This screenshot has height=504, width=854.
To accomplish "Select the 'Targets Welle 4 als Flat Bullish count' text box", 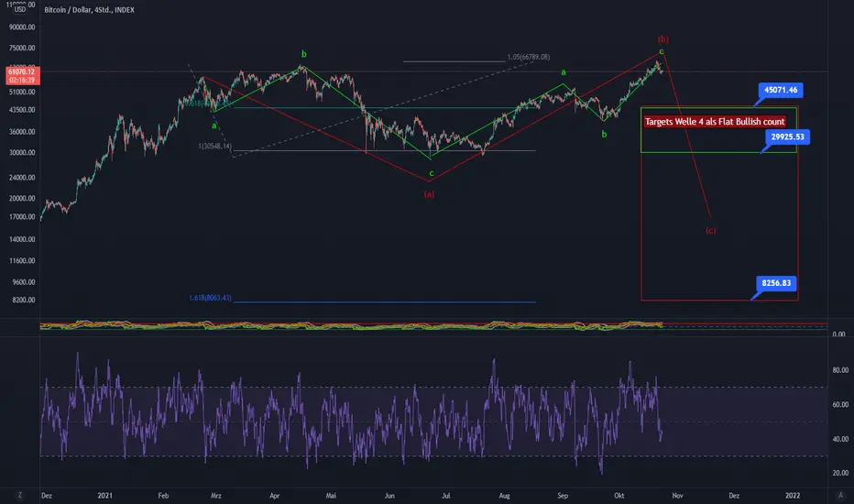I will [715, 122].
